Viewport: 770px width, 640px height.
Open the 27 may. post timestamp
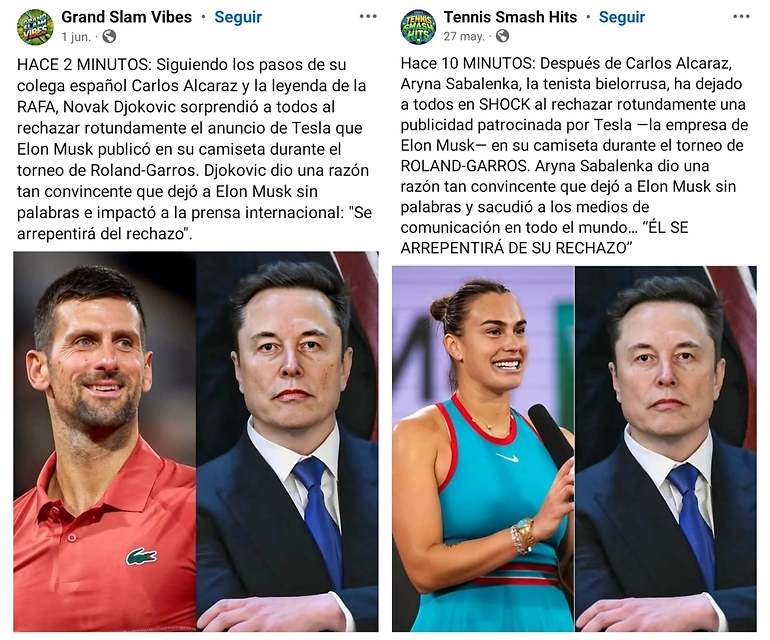(464, 36)
